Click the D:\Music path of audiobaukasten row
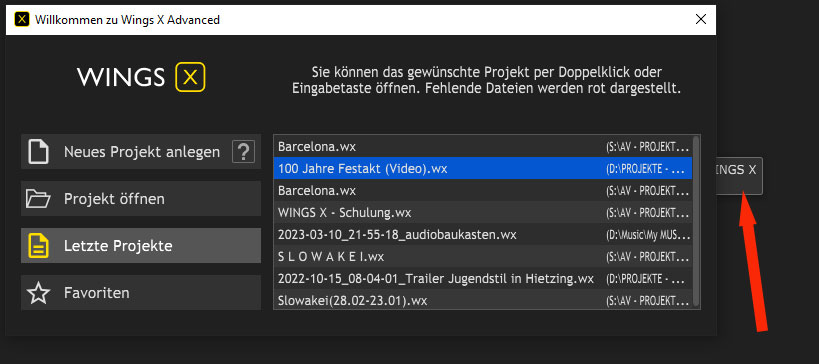Viewport: 819px width, 364px height. point(648,235)
